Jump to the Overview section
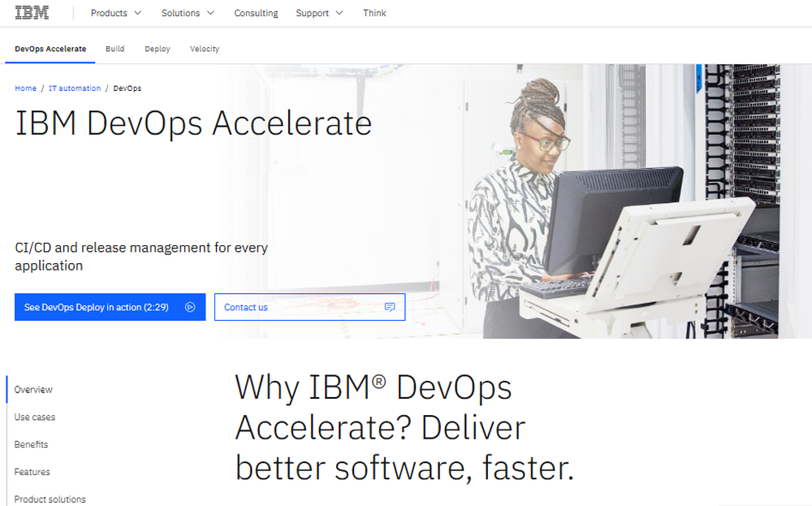The height and width of the screenshot is (506, 812). click(x=33, y=390)
